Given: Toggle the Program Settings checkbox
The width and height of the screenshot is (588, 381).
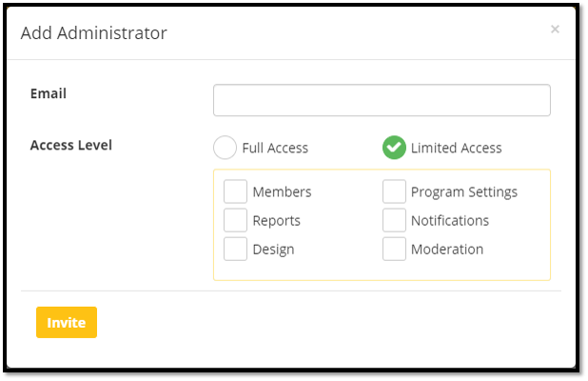Looking at the screenshot, I should click(395, 191).
